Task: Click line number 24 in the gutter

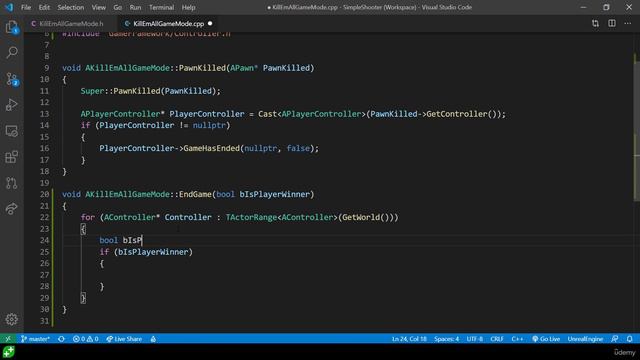Action: [44, 240]
